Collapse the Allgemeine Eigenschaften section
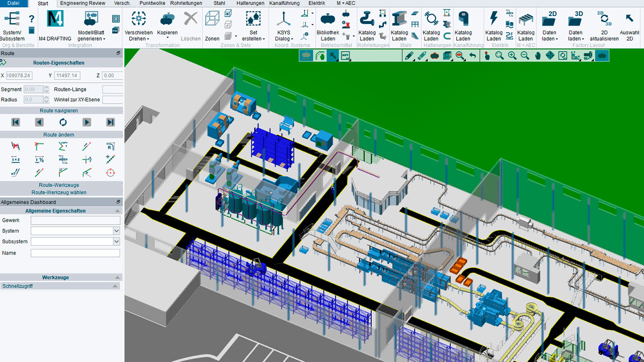644x362 pixels. coord(118,211)
